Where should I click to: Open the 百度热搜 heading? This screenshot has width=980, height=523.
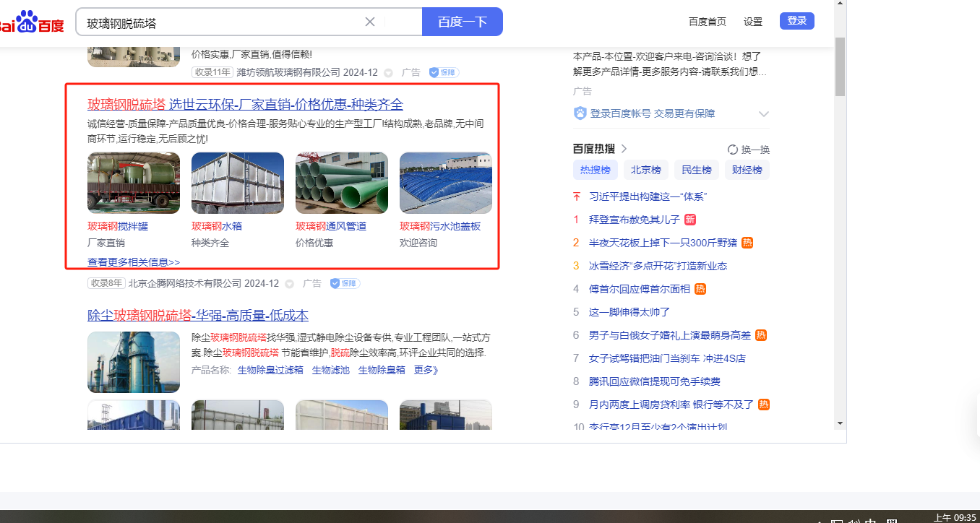594,149
